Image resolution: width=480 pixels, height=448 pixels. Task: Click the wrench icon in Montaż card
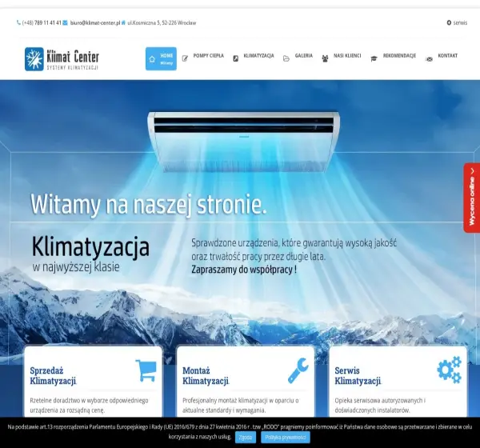point(298,370)
